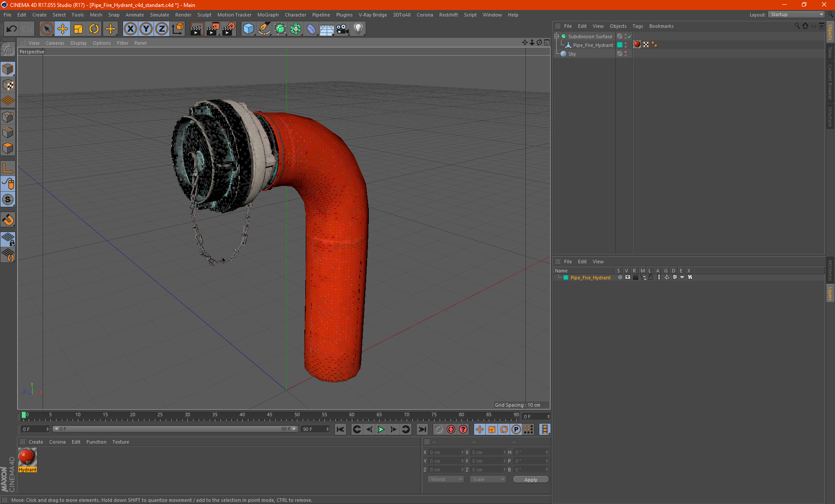835x504 pixels.
Task: Open viewport Display menu
Action: pos(78,43)
